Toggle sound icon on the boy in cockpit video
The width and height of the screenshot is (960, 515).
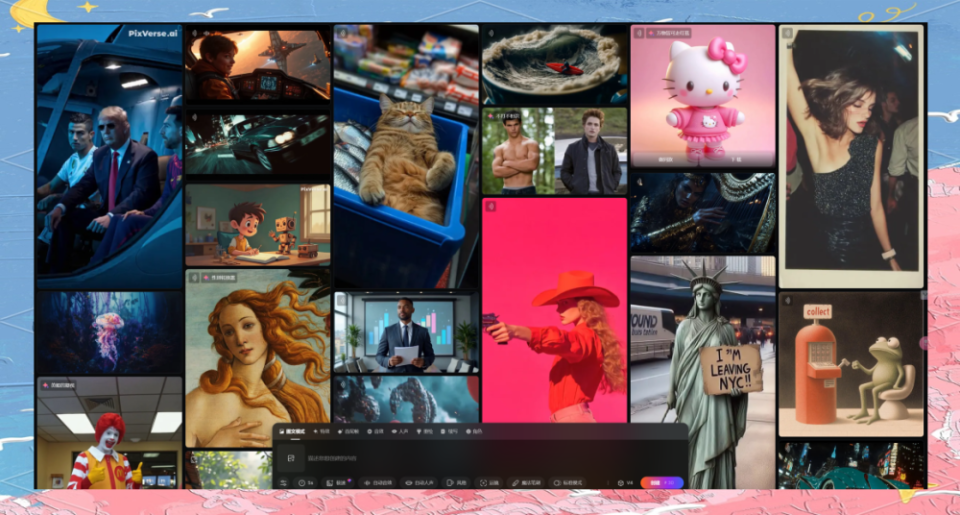pyautogui.click(x=195, y=33)
